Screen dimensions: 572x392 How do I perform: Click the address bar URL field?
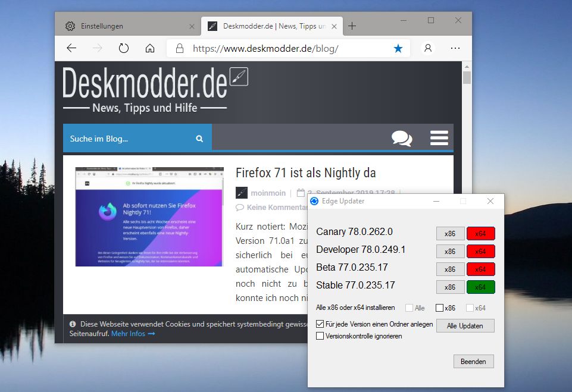click(288, 48)
